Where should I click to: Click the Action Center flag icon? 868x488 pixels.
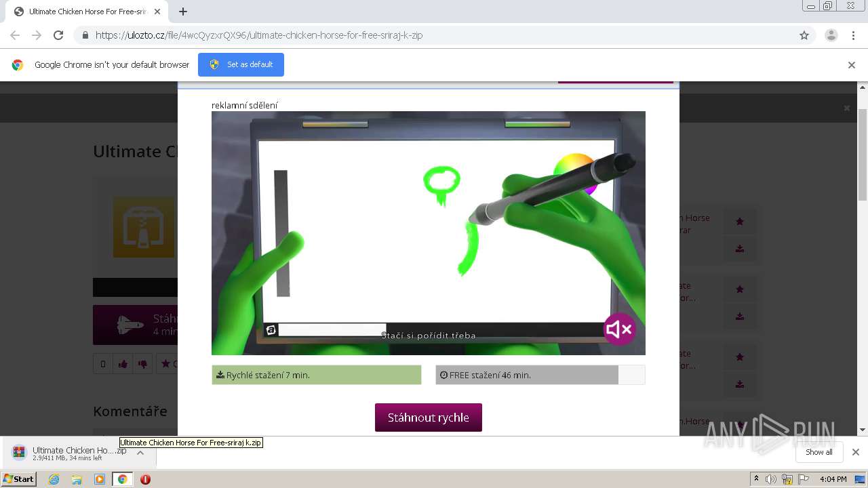804,479
